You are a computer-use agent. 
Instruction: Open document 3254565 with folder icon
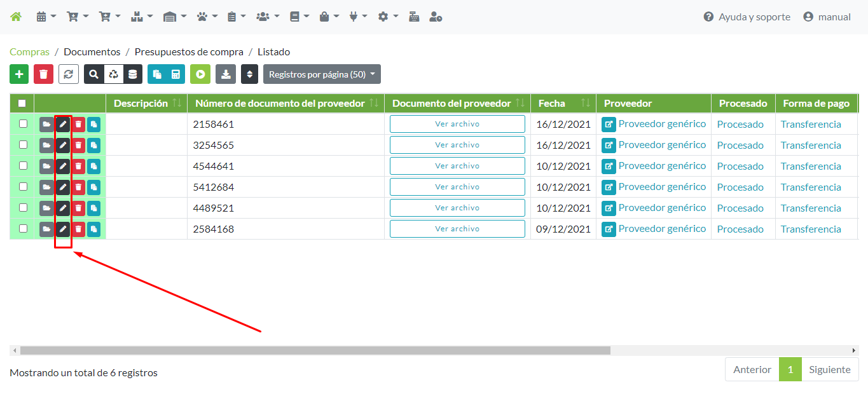pyautogui.click(x=46, y=146)
